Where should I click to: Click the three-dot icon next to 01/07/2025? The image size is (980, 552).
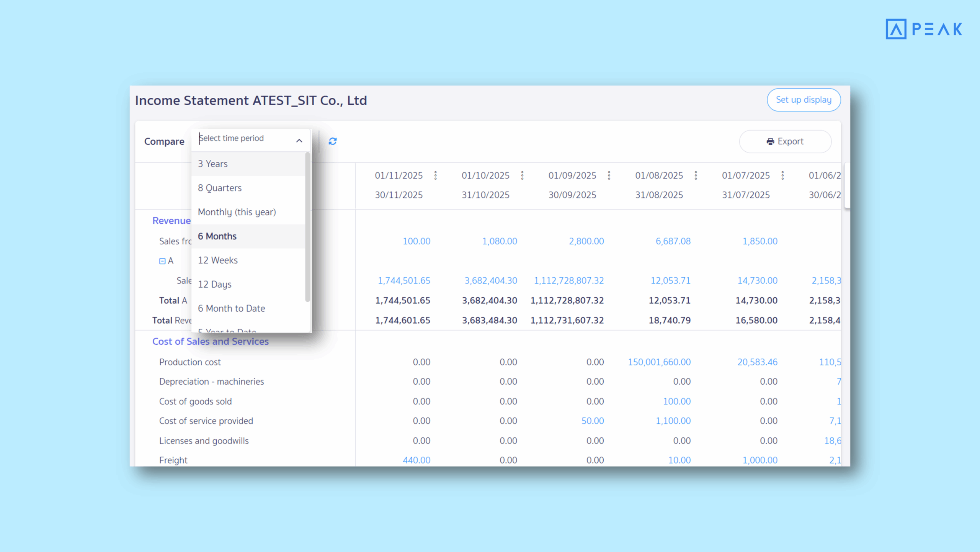point(782,175)
